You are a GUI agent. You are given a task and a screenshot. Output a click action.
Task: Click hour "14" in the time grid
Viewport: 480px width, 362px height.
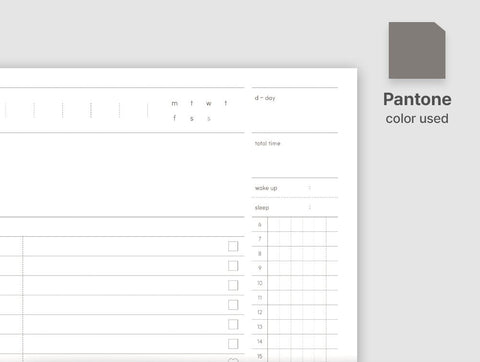260,342
